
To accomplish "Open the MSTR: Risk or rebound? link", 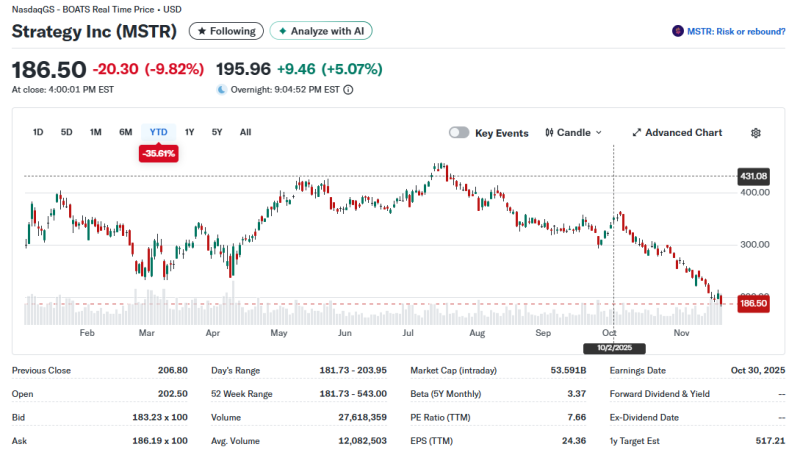I will click(736, 32).
